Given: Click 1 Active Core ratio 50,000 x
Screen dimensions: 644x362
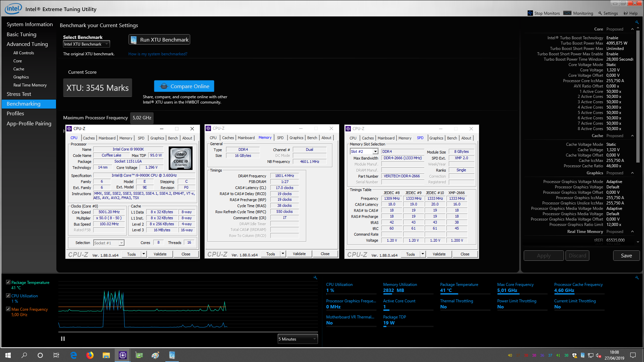Looking at the screenshot, I should point(614,92).
